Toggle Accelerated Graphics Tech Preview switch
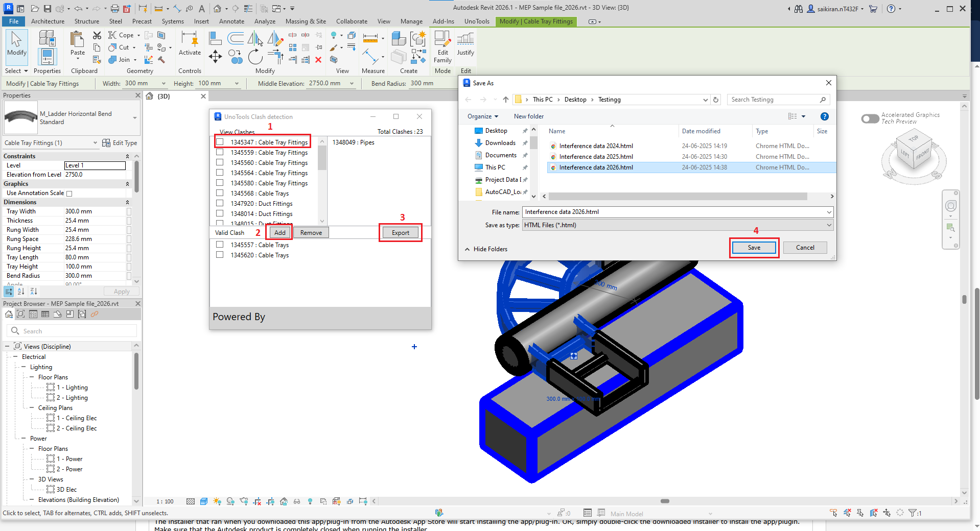 (870, 118)
